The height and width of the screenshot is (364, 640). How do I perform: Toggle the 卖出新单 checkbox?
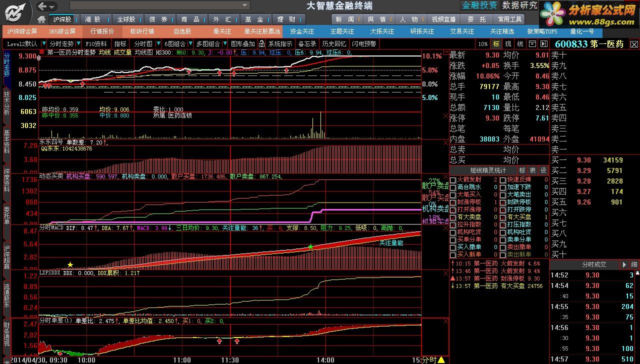(x=503, y=254)
